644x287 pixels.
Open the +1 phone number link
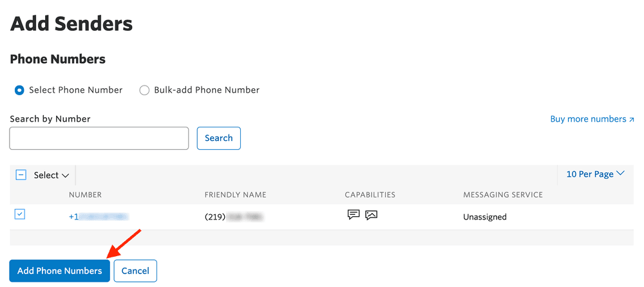(x=99, y=217)
